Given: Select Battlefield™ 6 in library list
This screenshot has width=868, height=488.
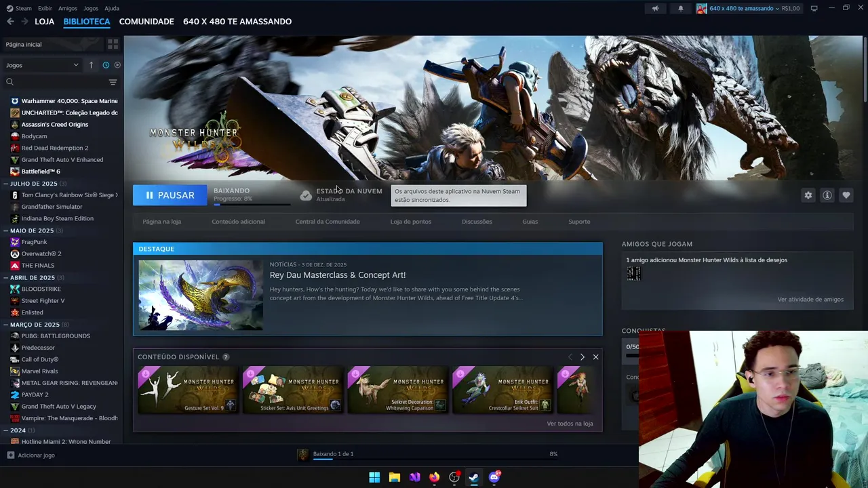Looking at the screenshot, I should point(41,171).
